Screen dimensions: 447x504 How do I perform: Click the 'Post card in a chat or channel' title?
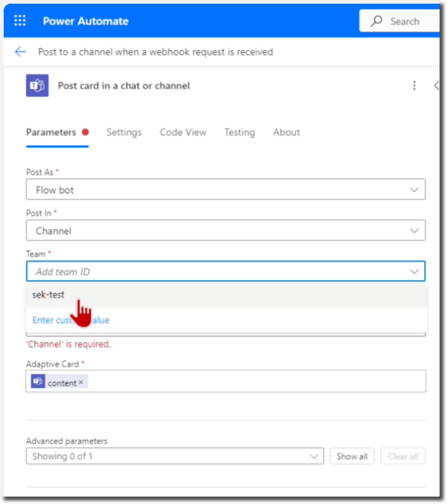[124, 86]
